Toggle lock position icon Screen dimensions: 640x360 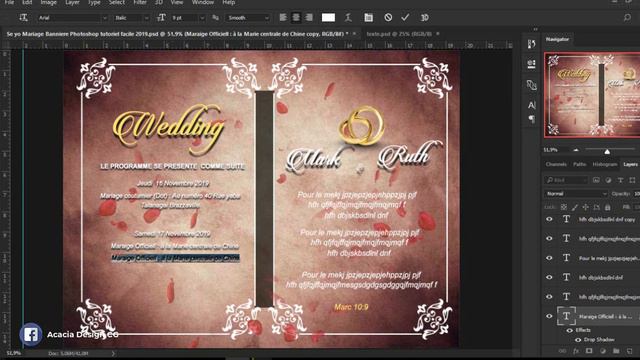pyautogui.click(x=586, y=207)
